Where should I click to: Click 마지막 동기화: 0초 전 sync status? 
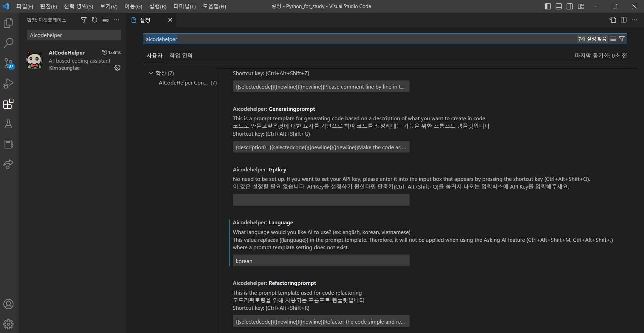coord(601,56)
